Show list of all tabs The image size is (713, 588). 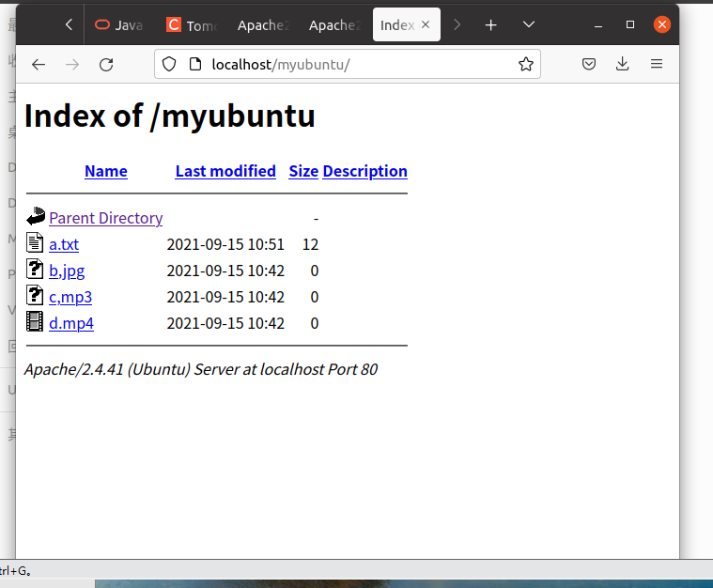click(528, 24)
